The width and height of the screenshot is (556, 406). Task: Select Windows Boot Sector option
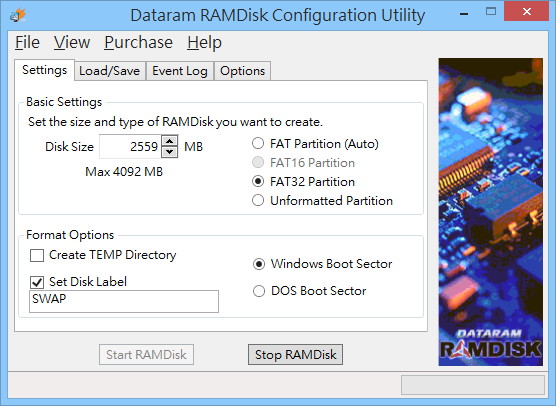[322, 264]
